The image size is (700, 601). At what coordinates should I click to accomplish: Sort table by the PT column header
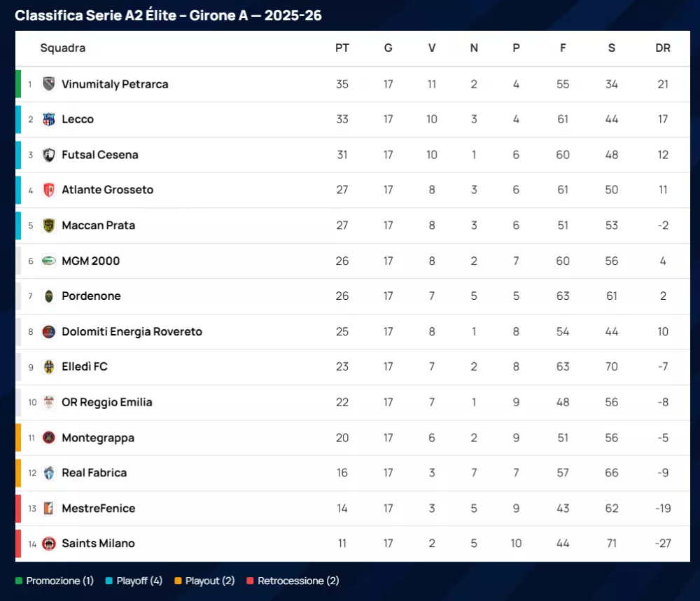pyautogui.click(x=342, y=48)
